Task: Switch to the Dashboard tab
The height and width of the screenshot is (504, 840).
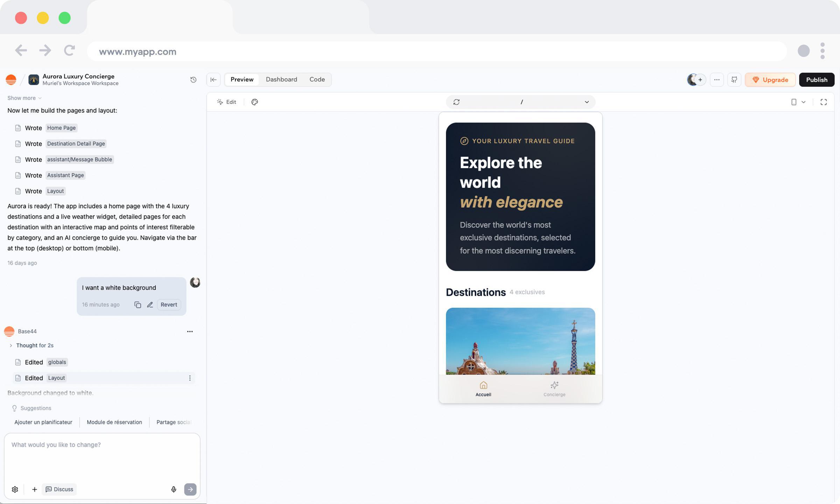Action: point(281,79)
